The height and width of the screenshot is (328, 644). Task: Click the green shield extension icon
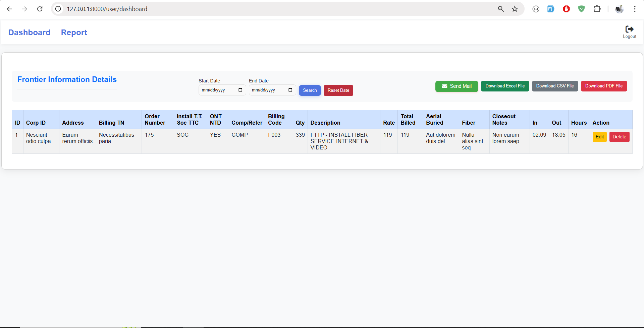[581, 9]
